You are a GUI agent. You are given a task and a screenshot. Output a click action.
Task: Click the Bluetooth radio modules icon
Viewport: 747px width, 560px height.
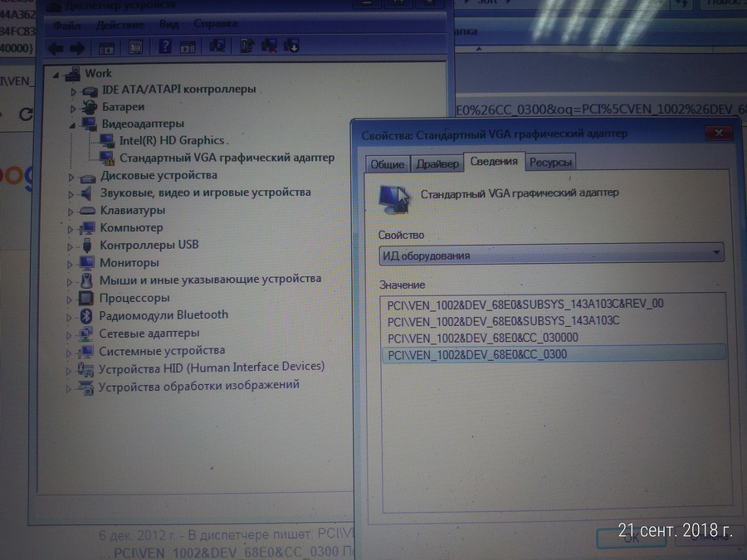85,315
